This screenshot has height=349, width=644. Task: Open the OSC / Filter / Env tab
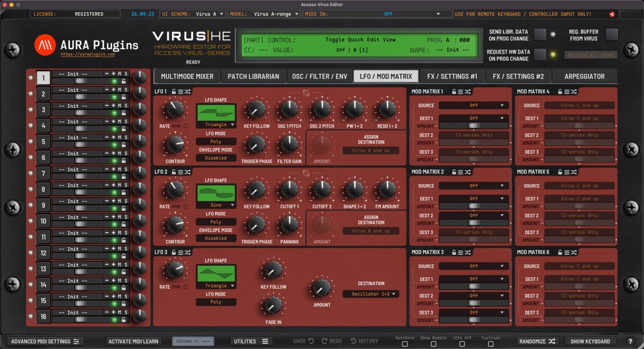[x=319, y=77]
